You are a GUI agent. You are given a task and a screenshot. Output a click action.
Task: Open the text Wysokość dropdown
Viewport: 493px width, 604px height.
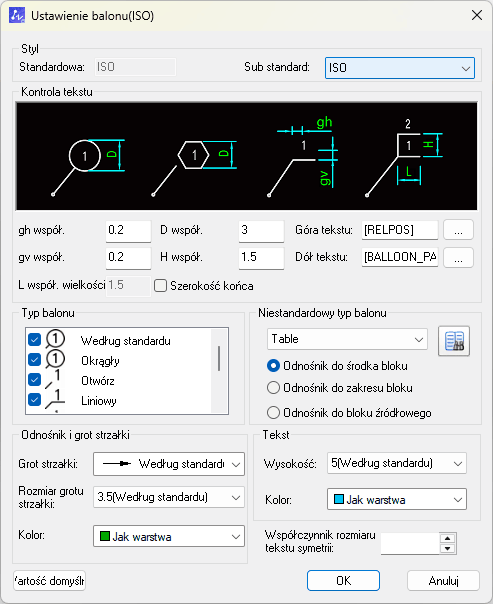click(397, 463)
